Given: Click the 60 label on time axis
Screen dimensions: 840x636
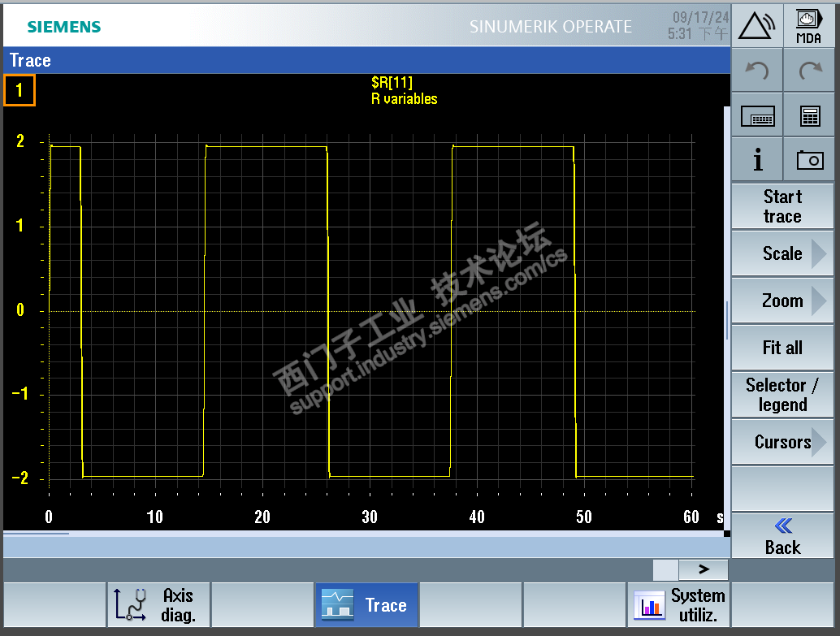Looking at the screenshot, I should pyautogui.click(x=691, y=517).
